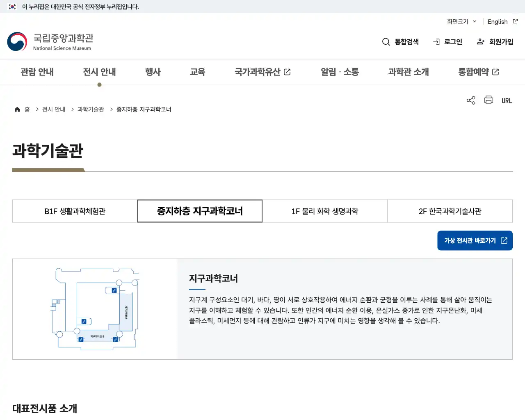Click the 지구과학코너 floor map image

[x=94, y=308]
